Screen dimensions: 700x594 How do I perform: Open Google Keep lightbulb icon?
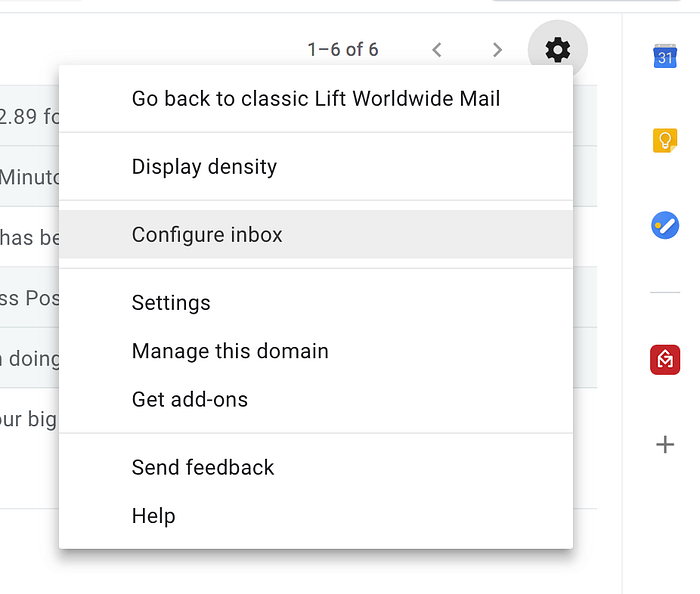pos(665,141)
